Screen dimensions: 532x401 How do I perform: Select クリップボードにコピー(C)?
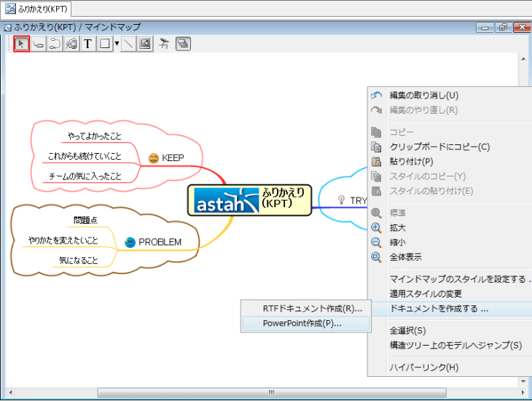coord(439,147)
